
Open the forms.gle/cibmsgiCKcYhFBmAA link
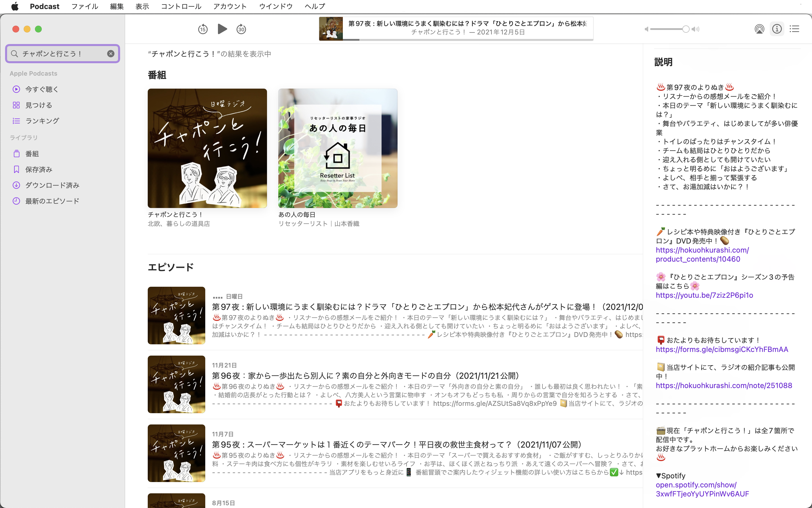[x=722, y=349]
